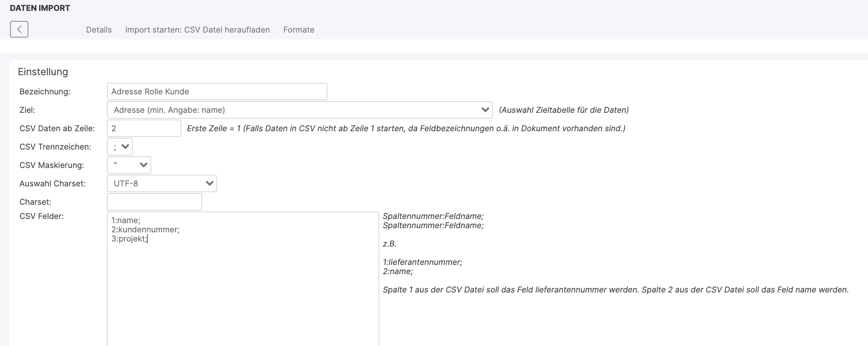Expand the Auswahl Charset dropdown showing UTF-8
The image size is (868, 346).
click(162, 183)
